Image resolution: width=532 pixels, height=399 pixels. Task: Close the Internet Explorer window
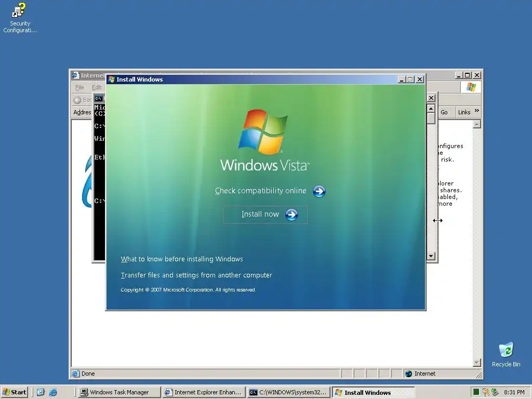pyautogui.click(x=477, y=75)
